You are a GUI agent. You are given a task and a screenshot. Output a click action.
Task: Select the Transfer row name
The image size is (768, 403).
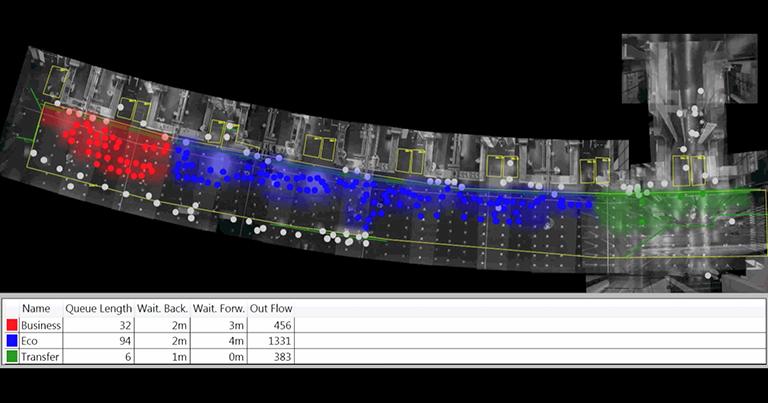[40, 356]
